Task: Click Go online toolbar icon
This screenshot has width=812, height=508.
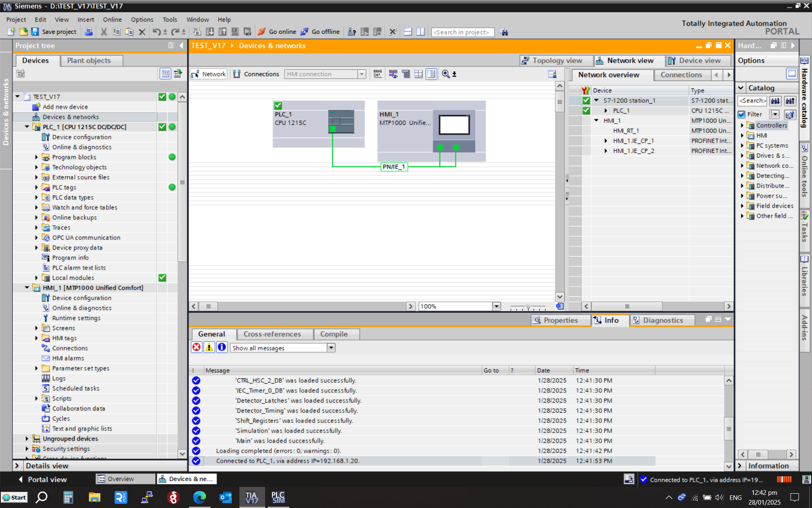Action: coord(262,32)
